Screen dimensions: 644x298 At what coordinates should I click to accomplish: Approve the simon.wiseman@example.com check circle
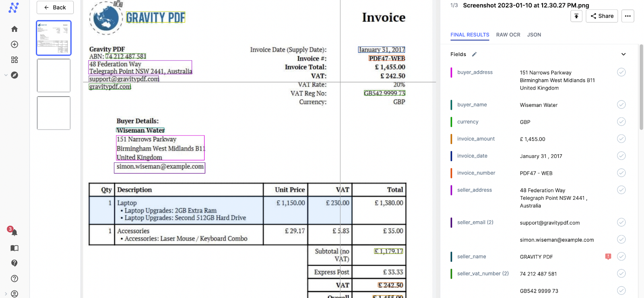621,240
